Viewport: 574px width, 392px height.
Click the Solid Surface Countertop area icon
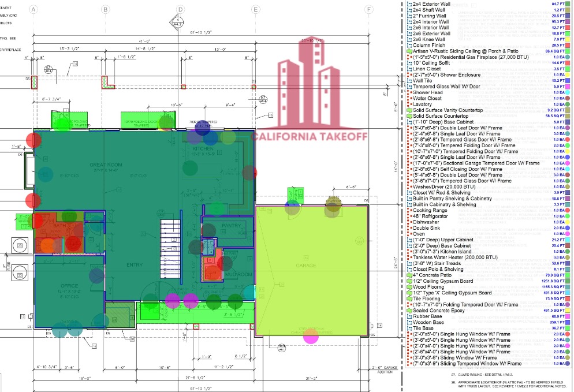(x=409, y=116)
